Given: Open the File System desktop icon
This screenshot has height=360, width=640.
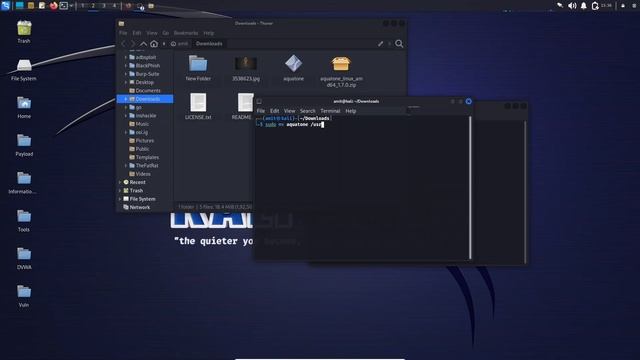Looking at the screenshot, I should [x=24, y=69].
